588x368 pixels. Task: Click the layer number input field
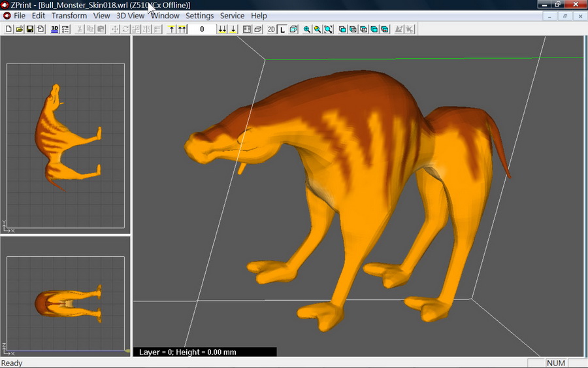[202, 29]
